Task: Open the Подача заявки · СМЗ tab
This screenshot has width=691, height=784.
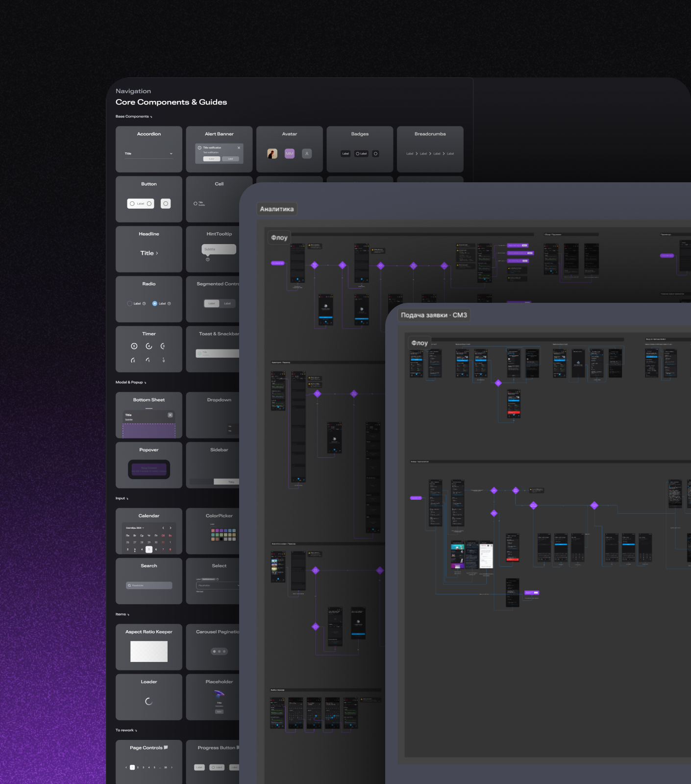Action: [x=434, y=315]
